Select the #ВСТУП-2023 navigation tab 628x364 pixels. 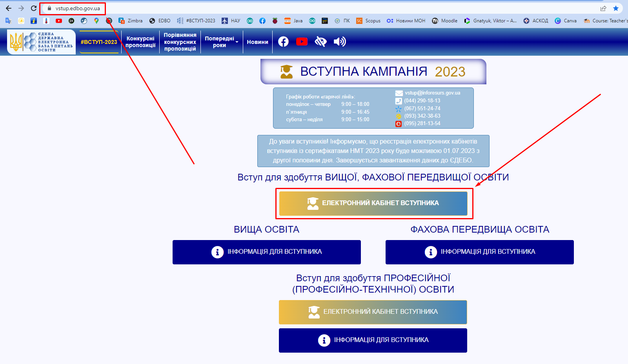(x=99, y=42)
